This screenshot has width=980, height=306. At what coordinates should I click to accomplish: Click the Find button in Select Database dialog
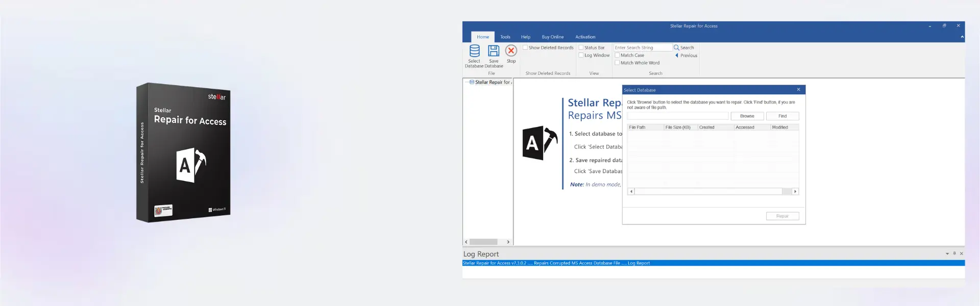click(x=782, y=116)
